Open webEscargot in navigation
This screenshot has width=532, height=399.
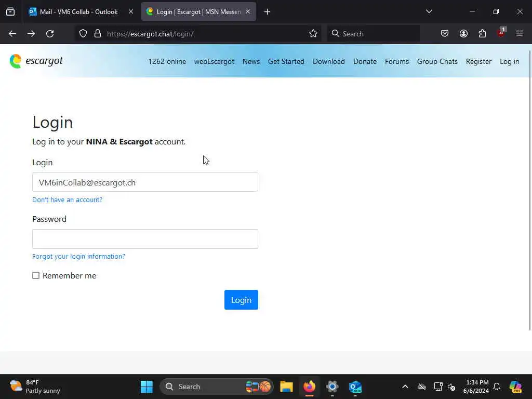coord(214,61)
